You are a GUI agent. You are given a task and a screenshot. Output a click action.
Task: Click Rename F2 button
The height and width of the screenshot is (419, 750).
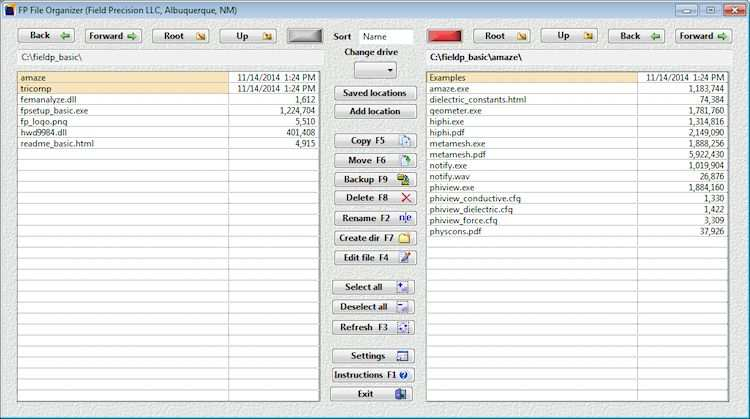[374, 218]
